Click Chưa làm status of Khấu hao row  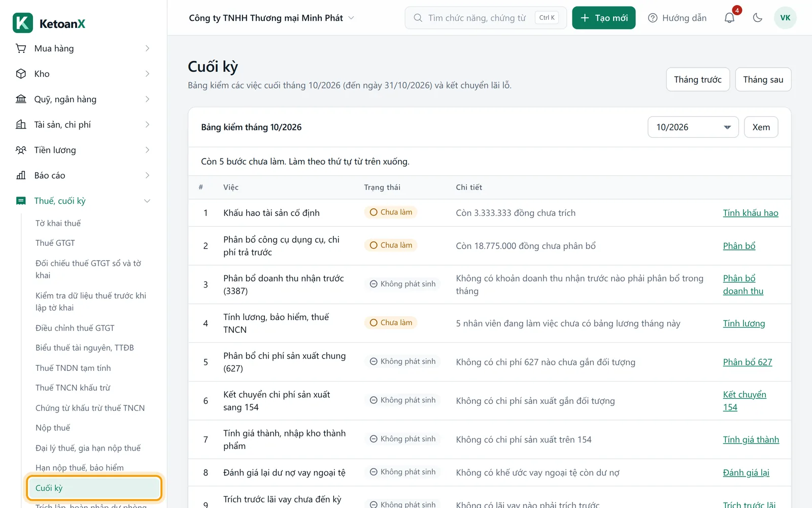coord(391,212)
